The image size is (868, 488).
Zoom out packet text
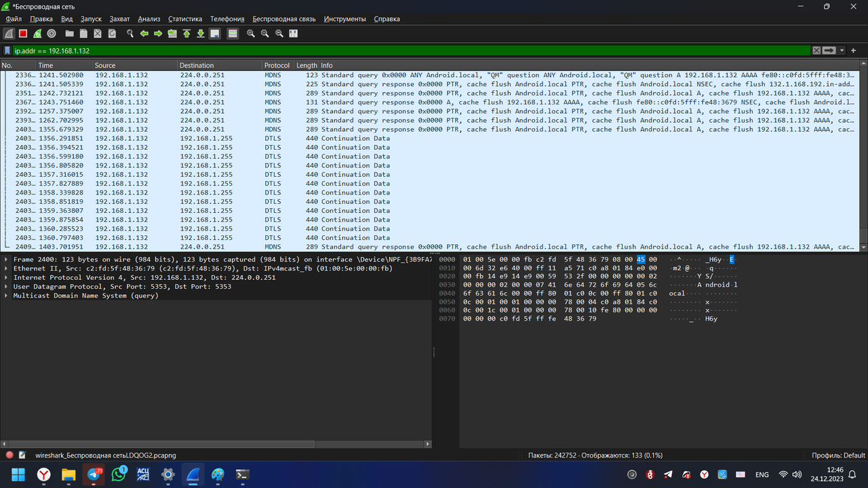click(265, 33)
